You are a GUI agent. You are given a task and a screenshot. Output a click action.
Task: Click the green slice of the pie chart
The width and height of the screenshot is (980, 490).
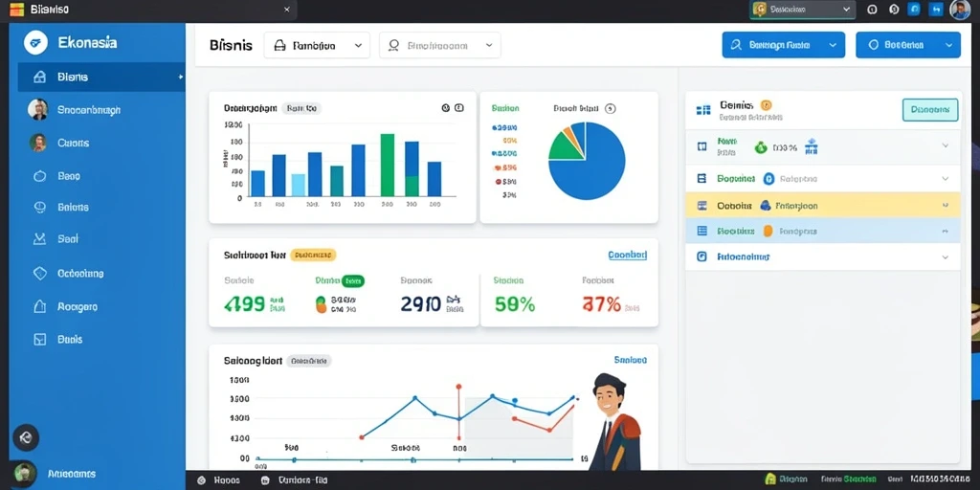click(x=565, y=146)
